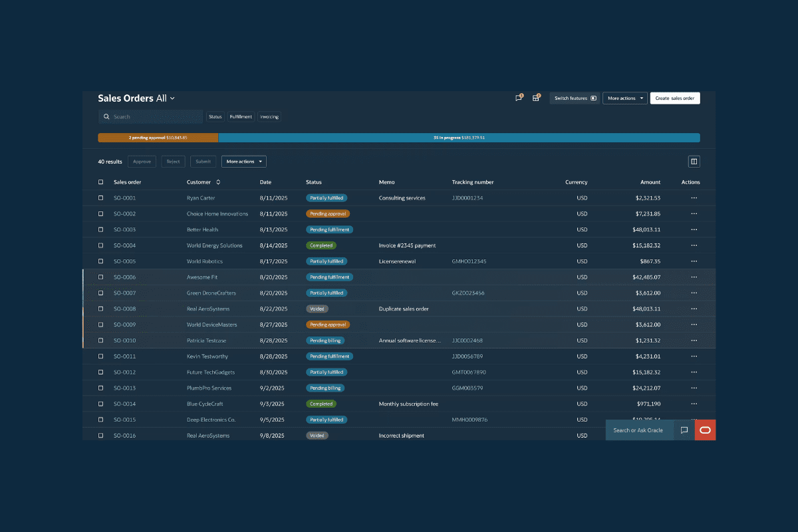This screenshot has width=798, height=532.
Task: Select the checkbox for order SO-0012
Action: (x=101, y=372)
